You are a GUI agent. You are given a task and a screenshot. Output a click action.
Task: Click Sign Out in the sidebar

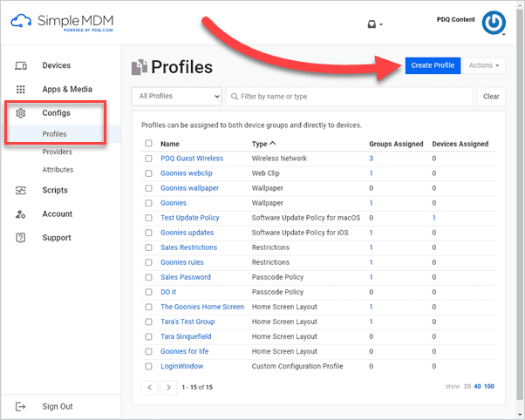click(x=58, y=407)
